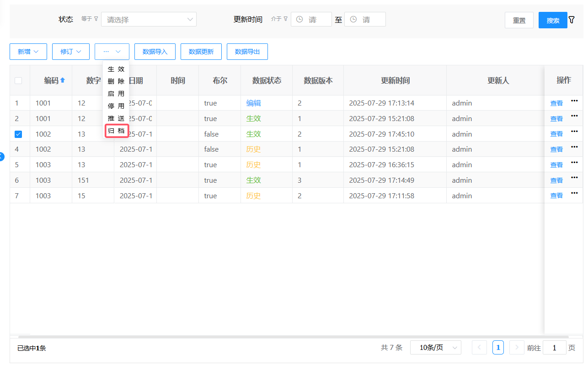This screenshot has width=588, height=365.
Task: Click the 前往 page number input field
Action: pyautogui.click(x=554, y=348)
